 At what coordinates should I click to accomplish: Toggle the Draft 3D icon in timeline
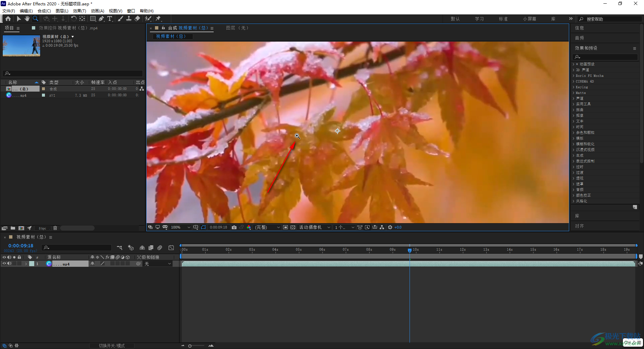131,248
